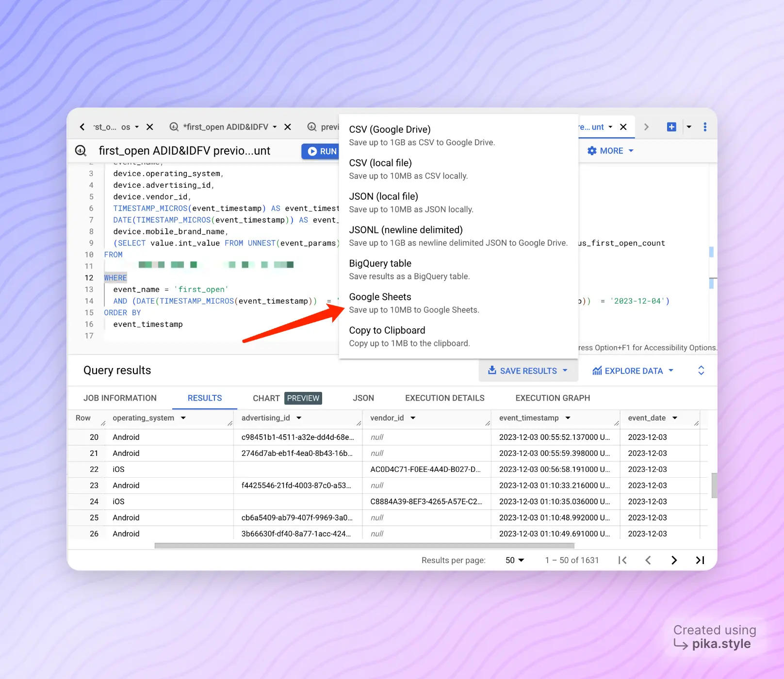Open the Results per page dropdown
Viewport: 784px width, 679px height.
coord(515,560)
